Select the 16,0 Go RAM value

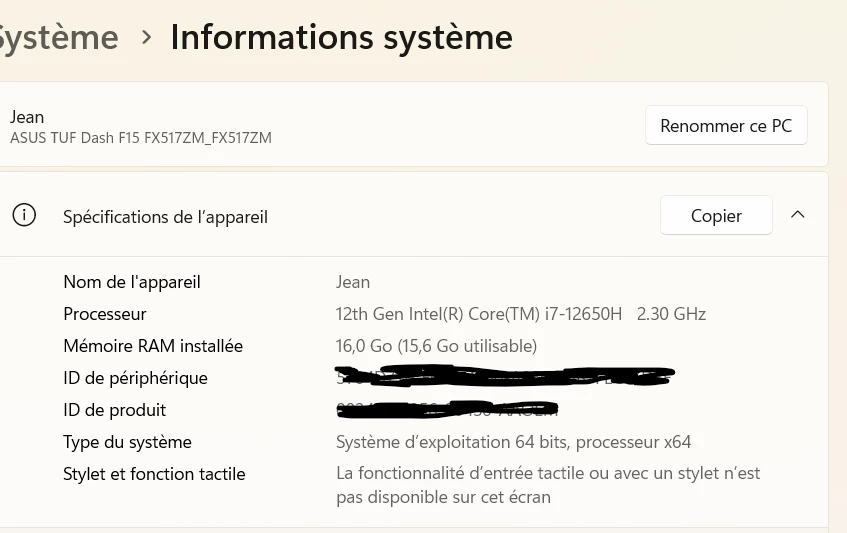tap(436, 346)
